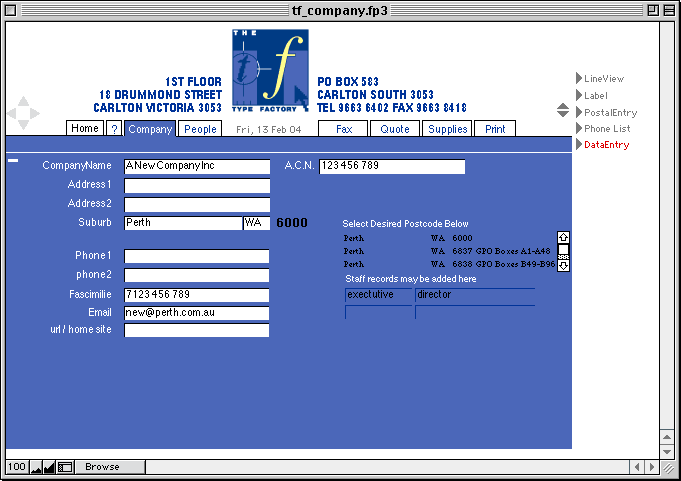Choose the Phone List layout

(606, 129)
